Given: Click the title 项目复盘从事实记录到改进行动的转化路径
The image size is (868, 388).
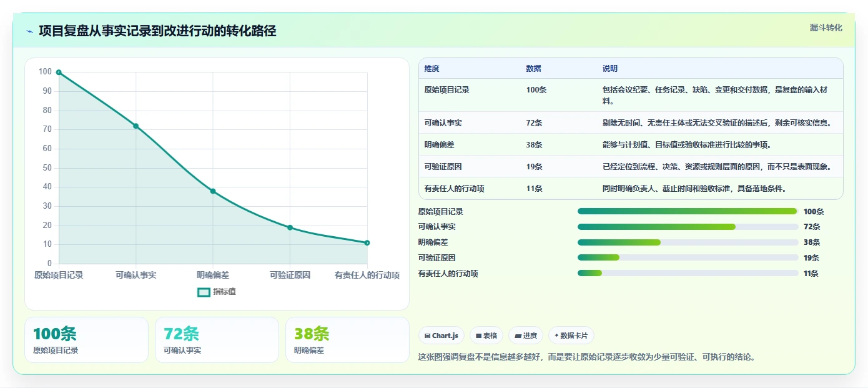Looking at the screenshot, I should point(157,31).
